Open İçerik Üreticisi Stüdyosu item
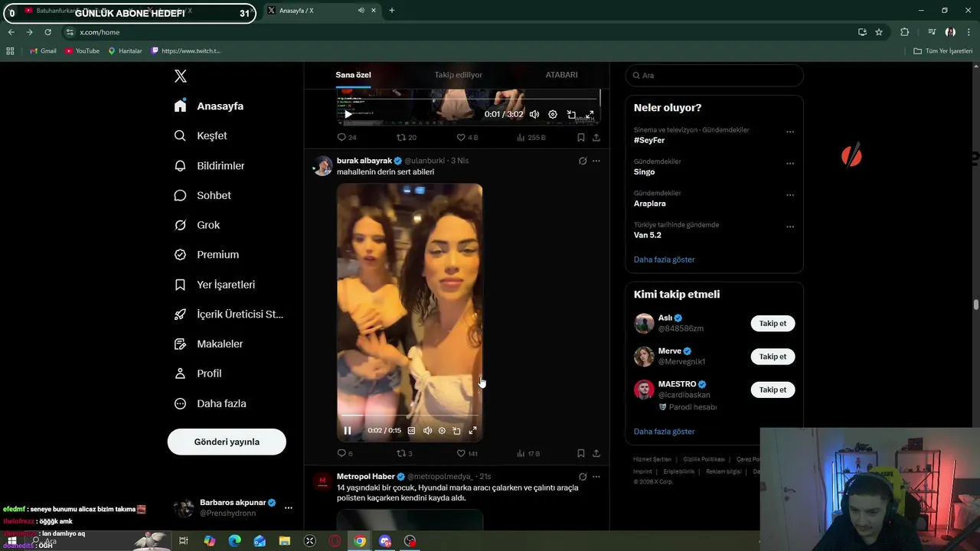Viewport: 980px width, 551px height. [x=228, y=315]
